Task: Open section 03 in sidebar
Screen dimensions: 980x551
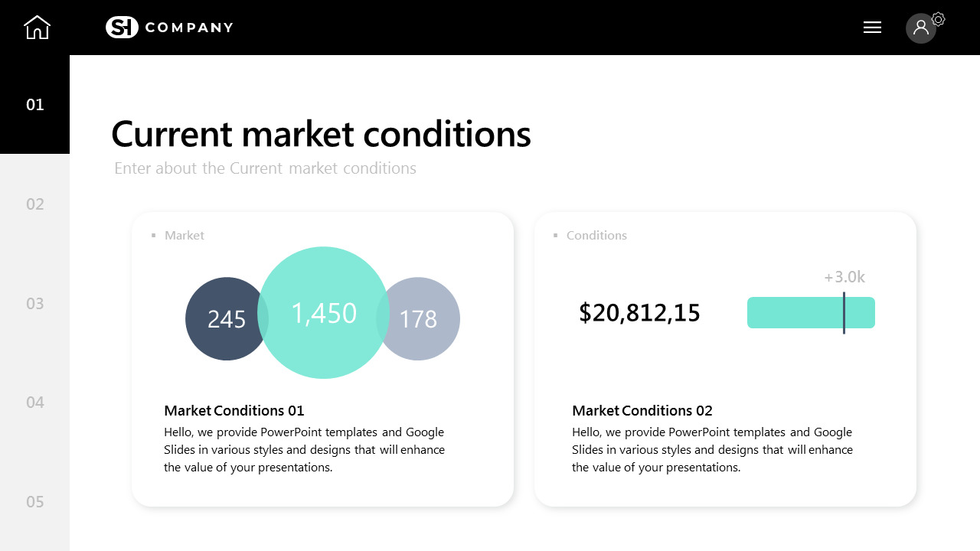Action: point(35,304)
